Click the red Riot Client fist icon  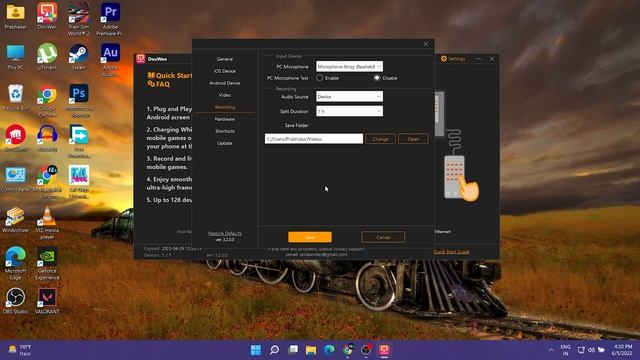(x=15, y=139)
